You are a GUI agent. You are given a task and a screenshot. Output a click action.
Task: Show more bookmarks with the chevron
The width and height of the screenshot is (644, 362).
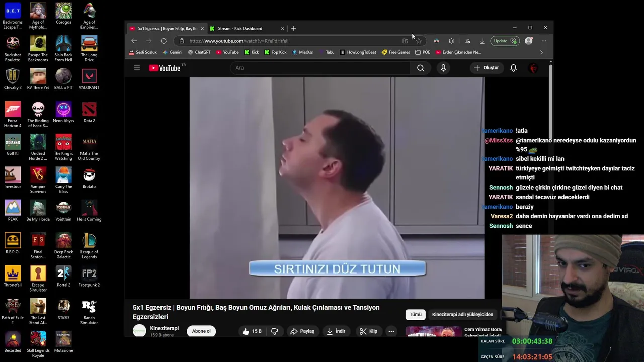tap(541, 52)
